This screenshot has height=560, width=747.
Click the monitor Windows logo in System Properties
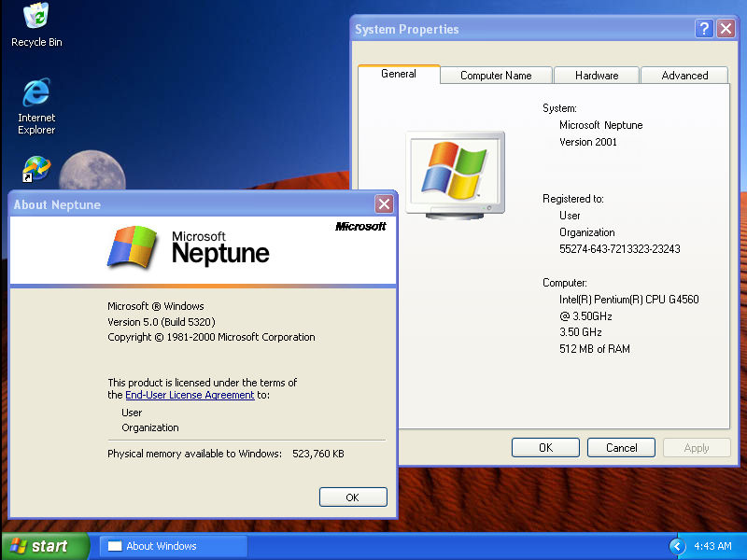pos(455,175)
